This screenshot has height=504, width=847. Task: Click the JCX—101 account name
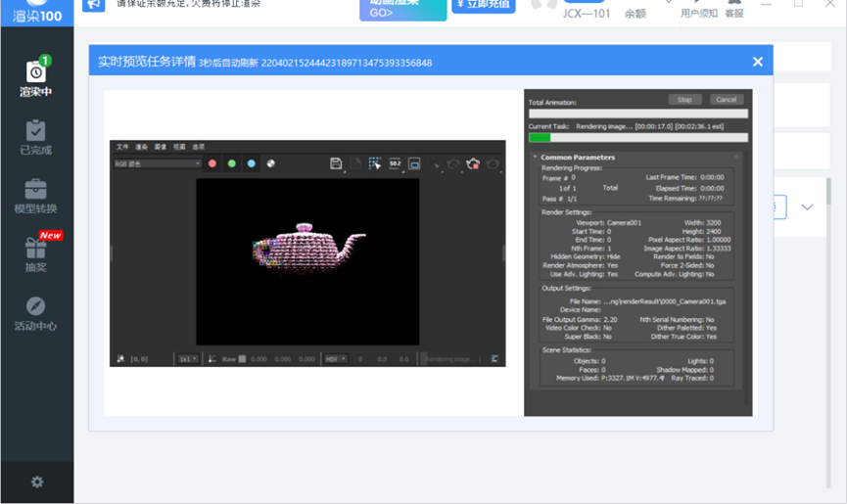pyautogui.click(x=587, y=14)
